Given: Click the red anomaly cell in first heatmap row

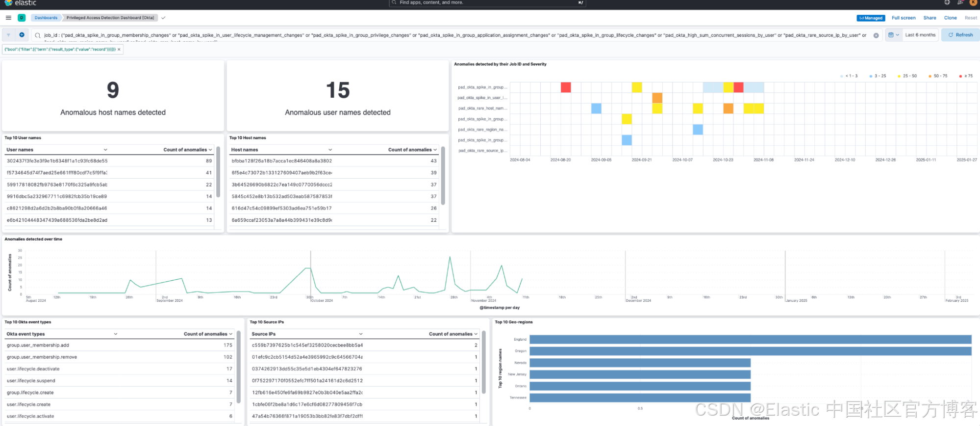Looking at the screenshot, I should point(566,87).
